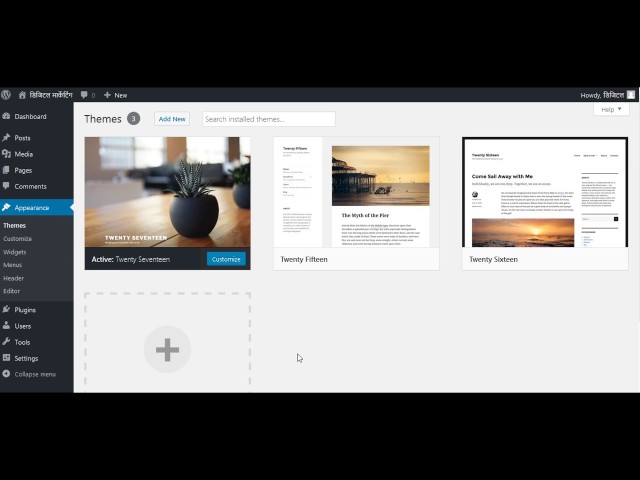640x480 pixels.
Task: Click the Comments icon in sidebar
Action: click(6, 186)
